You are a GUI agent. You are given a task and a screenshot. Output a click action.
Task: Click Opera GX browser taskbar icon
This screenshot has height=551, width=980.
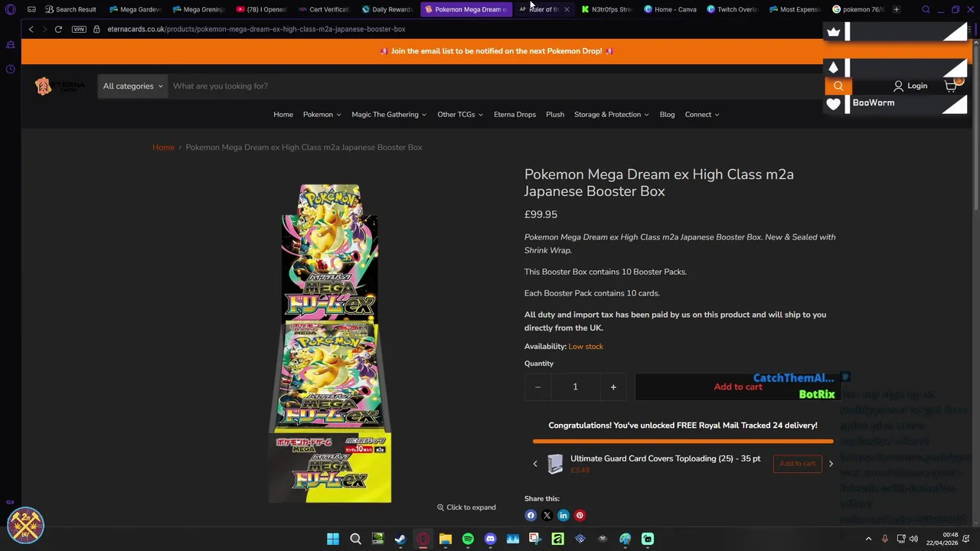click(x=423, y=539)
